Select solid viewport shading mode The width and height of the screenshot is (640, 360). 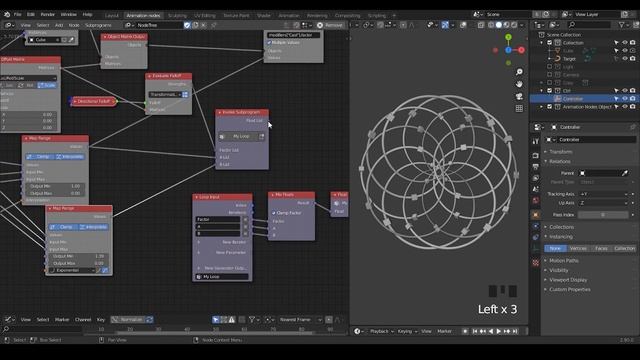498,25
